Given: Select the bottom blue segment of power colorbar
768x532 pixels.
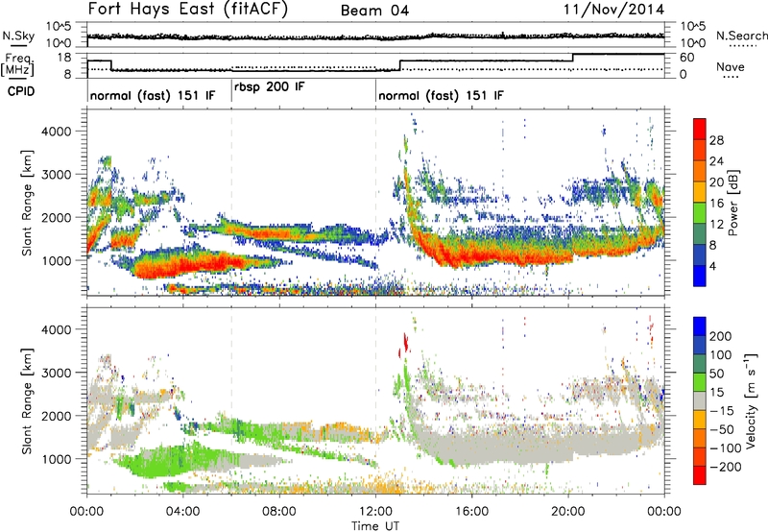Looking at the screenshot, I should click(700, 276).
